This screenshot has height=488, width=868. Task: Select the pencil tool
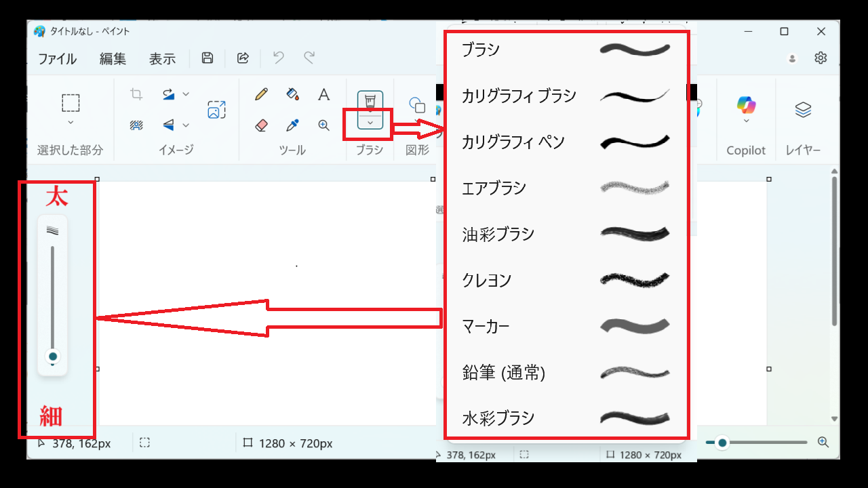261,94
